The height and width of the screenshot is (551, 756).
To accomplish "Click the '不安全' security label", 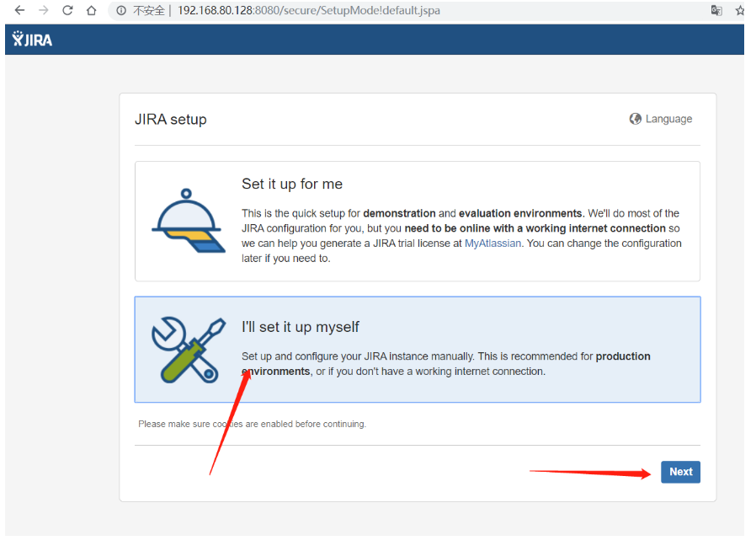I will click(149, 11).
